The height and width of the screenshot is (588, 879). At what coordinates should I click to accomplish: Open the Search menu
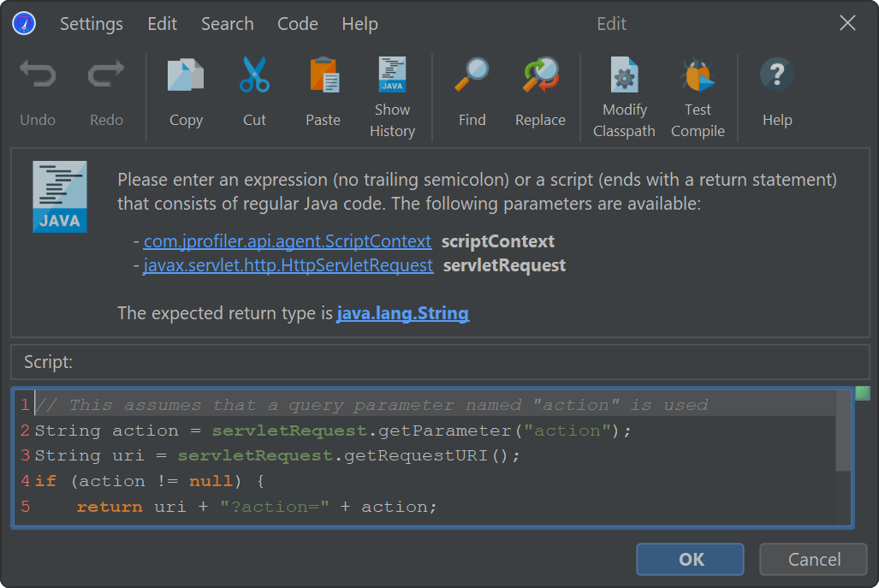pyautogui.click(x=228, y=24)
